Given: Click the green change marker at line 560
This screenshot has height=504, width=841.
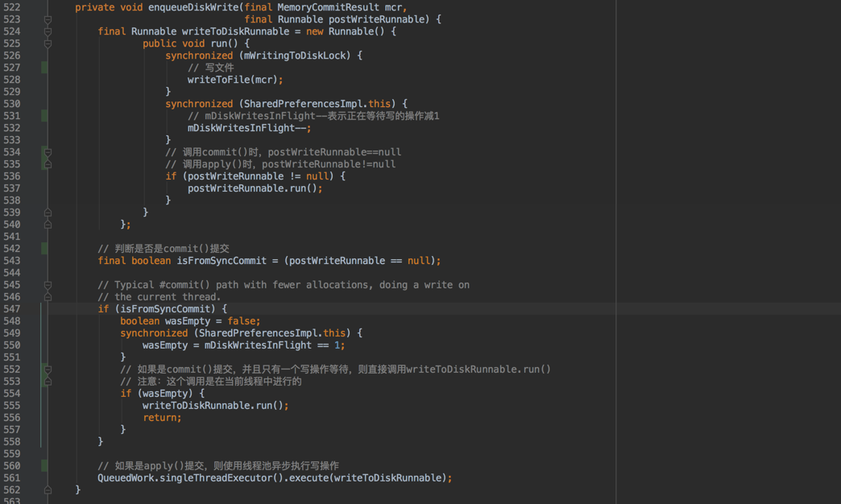Looking at the screenshot, I should 44,465.
